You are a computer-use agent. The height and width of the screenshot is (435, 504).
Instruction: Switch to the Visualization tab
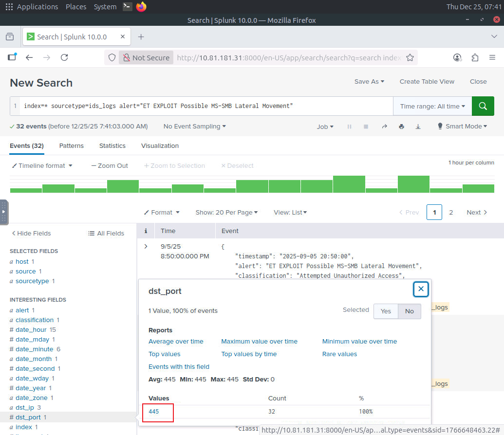point(160,146)
